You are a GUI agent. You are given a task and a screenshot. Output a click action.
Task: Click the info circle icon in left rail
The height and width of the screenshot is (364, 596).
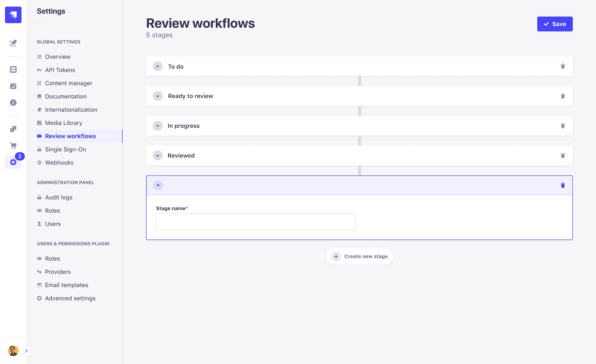pyautogui.click(x=13, y=103)
